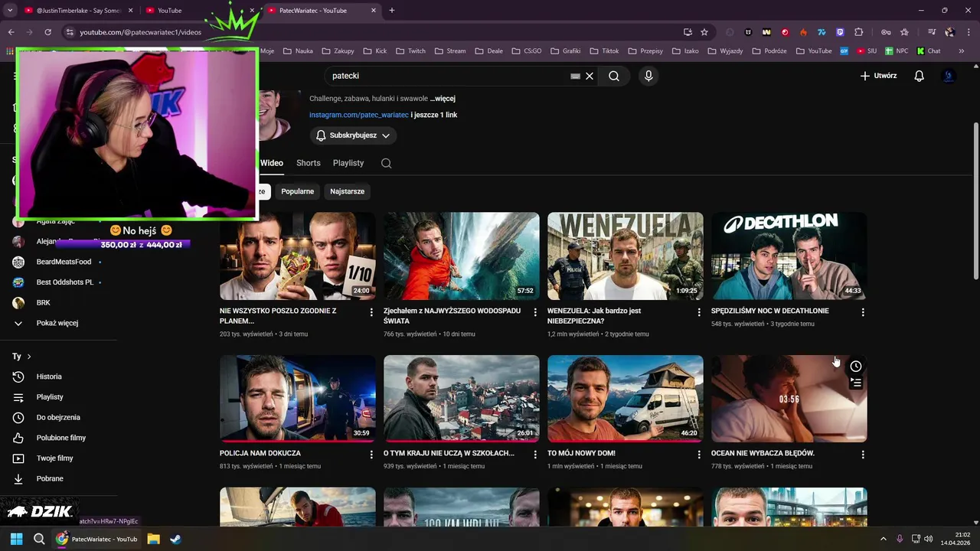Open options for Zjechałem z NAJWYŻSZEGO WODOSPADU
The image size is (980, 551).
point(535,312)
